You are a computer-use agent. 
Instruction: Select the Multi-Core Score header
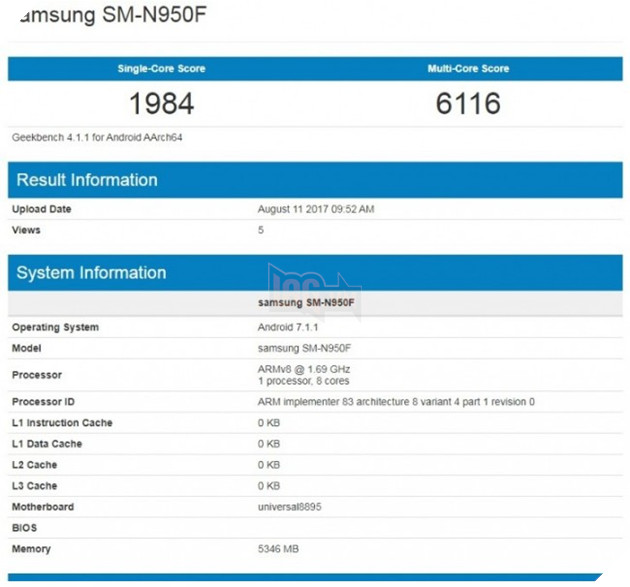(468, 69)
